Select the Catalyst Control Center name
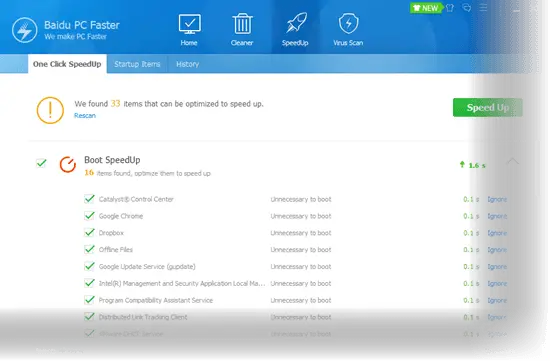Image resolution: width=550 pixels, height=361 pixels. pyautogui.click(x=136, y=199)
